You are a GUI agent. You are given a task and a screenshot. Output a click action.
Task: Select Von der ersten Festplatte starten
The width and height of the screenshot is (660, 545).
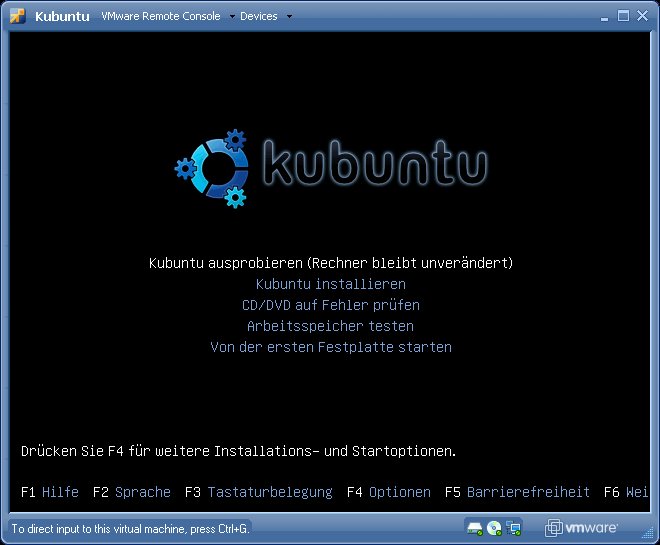coord(331,347)
